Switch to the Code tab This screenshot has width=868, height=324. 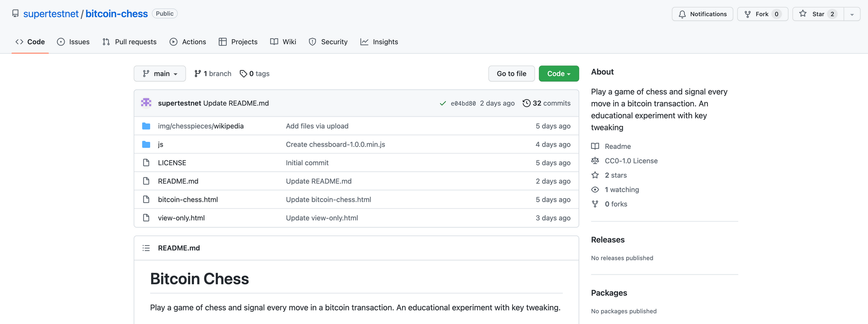30,42
